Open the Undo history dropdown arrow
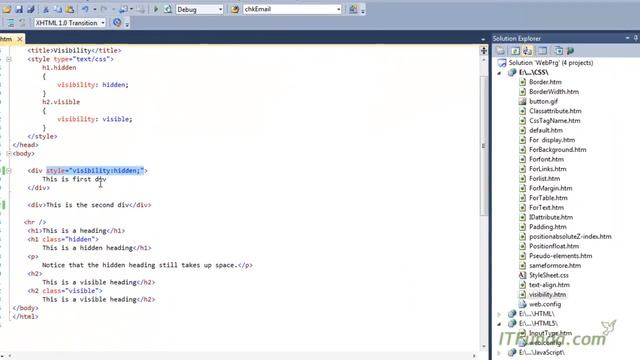 95,9
